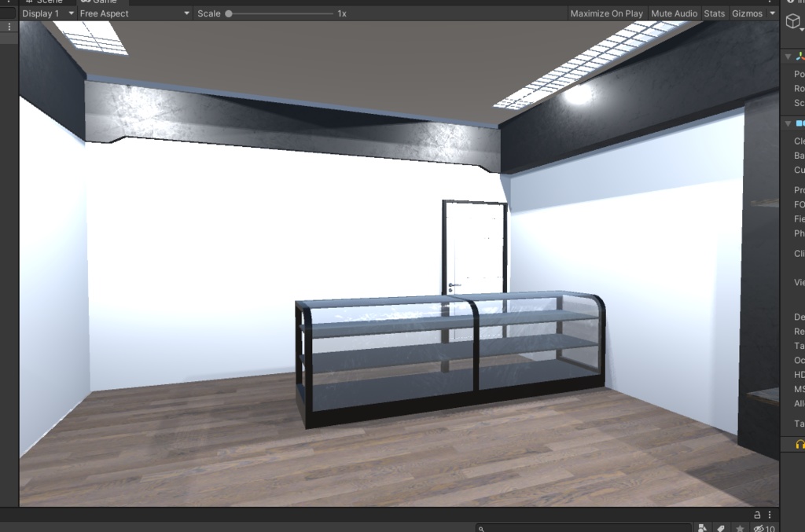The width and height of the screenshot is (805, 532).
Task: Click the scene visibility eye icon showing 10
Action: pyautogui.click(x=759, y=527)
